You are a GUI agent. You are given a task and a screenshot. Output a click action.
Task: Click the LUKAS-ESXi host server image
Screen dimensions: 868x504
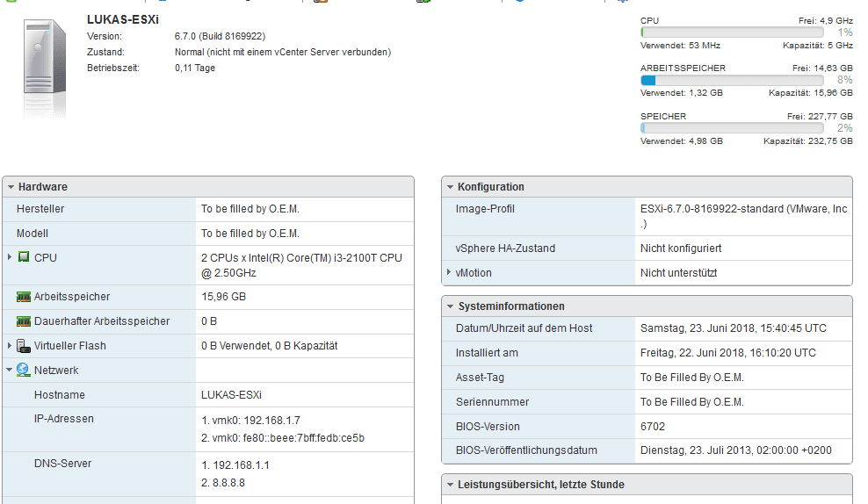click(x=45, y=68)
